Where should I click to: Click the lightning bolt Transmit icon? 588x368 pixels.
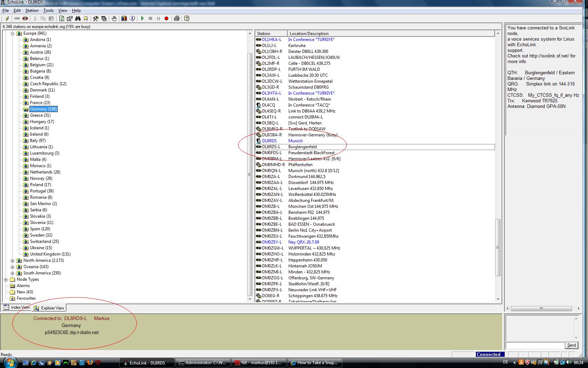(x=7, y=19)
